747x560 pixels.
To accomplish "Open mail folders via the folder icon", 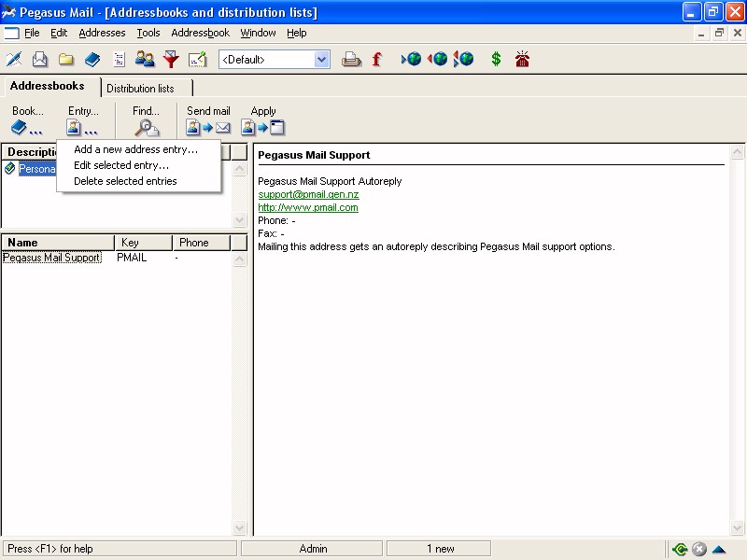I will pyautogui.click(x=66, y=59).
